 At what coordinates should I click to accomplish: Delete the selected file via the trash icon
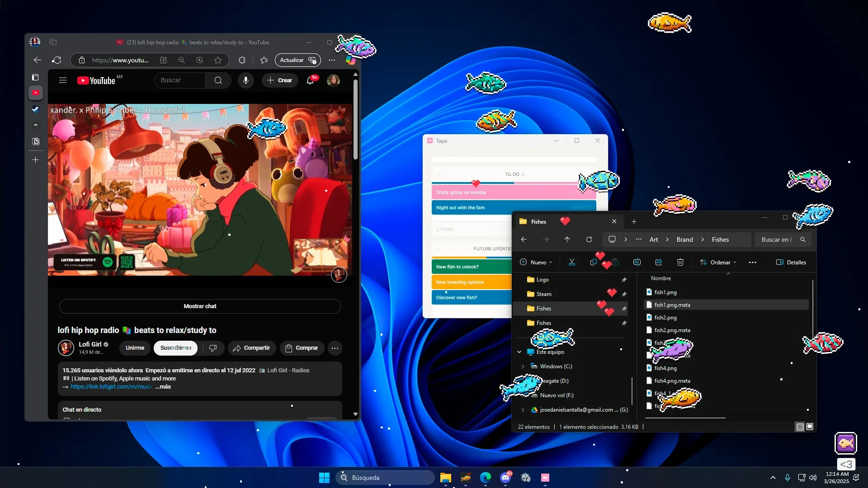click(680, 262)
